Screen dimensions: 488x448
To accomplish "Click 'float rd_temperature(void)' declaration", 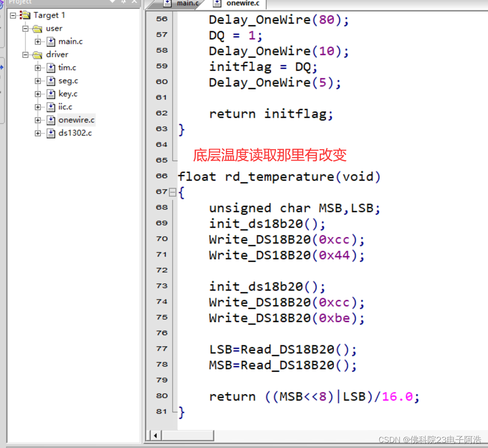I will pos(279,177).
